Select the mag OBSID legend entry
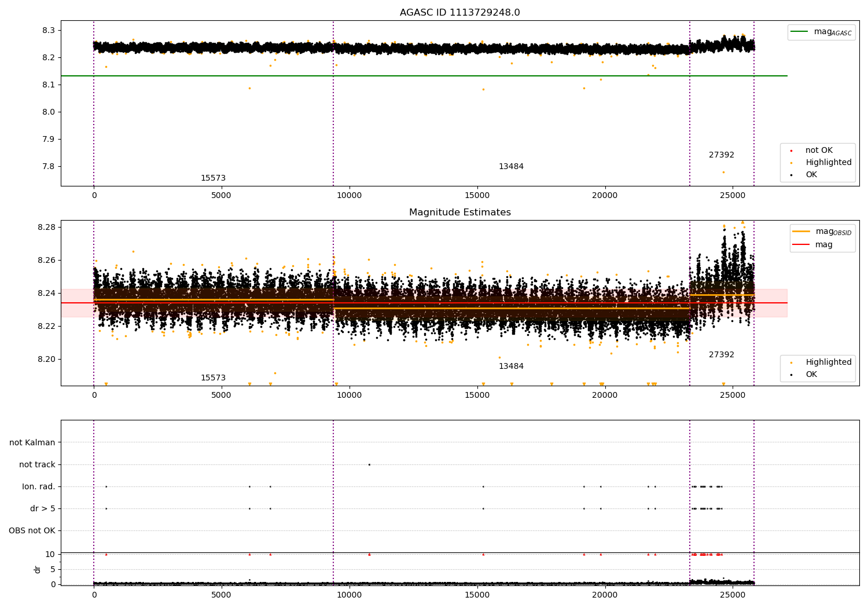The height and width of the screenshot is (608, 868). (x=822, y=232)
